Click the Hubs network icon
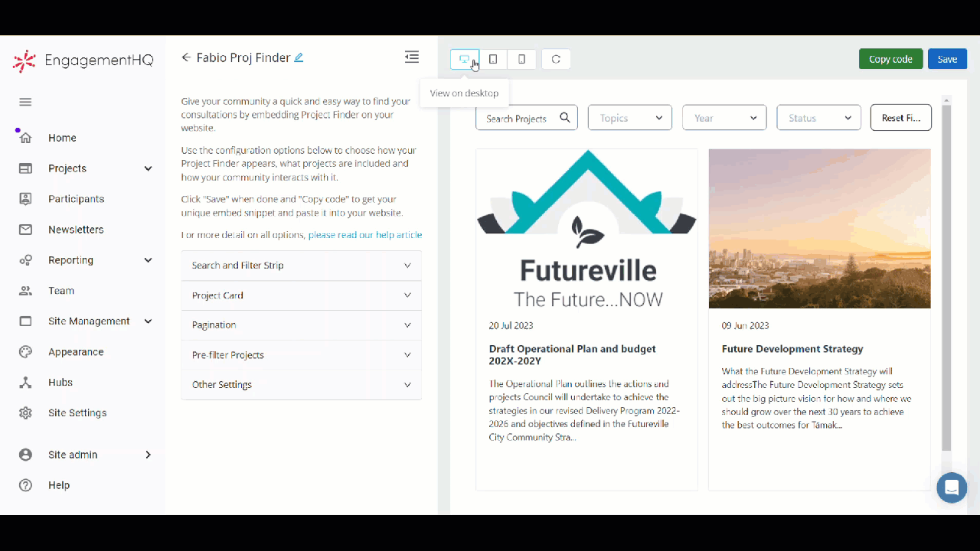980x551 pixels. [25, 383]
